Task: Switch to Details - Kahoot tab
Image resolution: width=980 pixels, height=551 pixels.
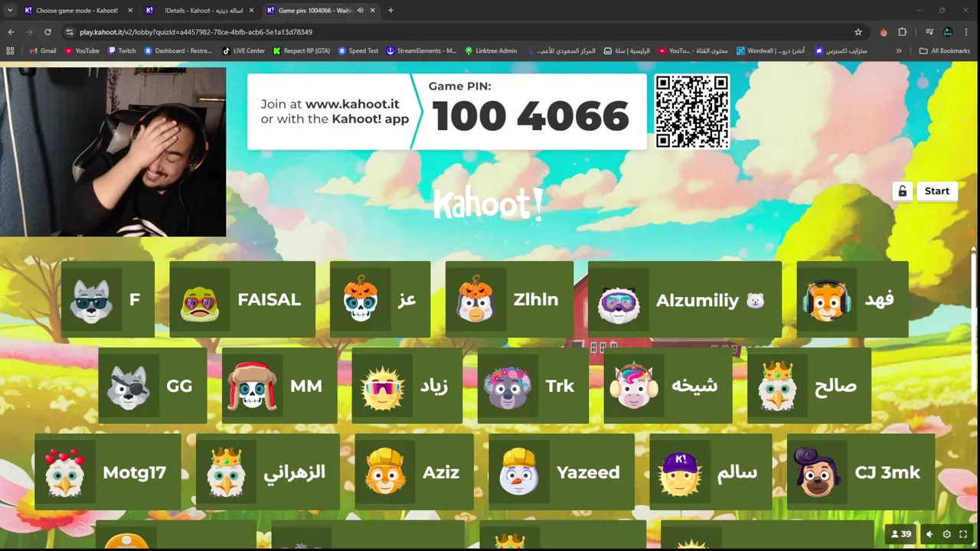Action: [x=200, y=11]
